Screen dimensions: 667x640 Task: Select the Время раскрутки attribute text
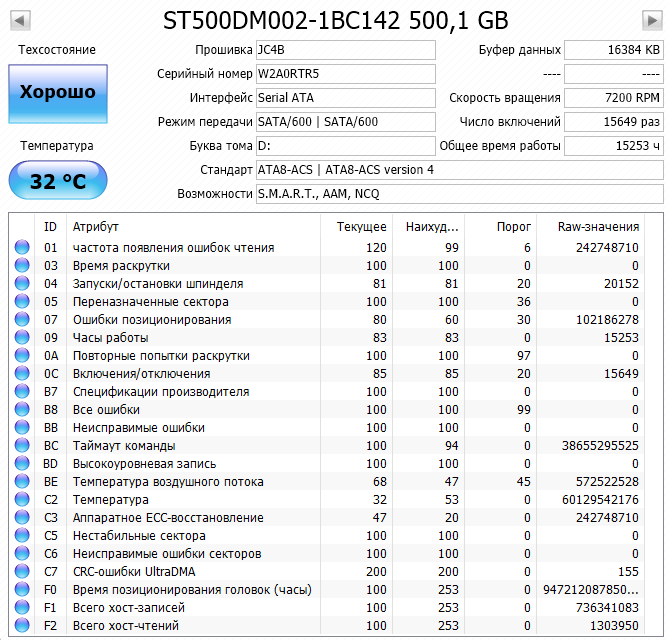[x=121, y=266]
